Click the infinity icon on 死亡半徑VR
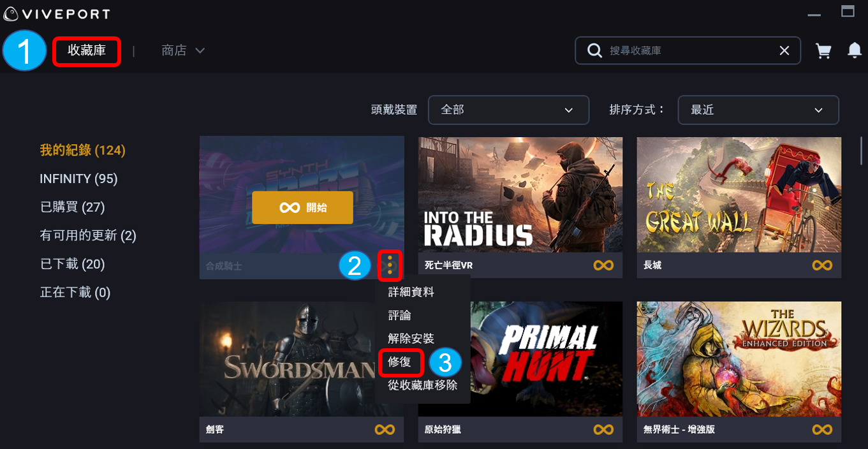Screen dimensions: 868x449 click(603, 265)
